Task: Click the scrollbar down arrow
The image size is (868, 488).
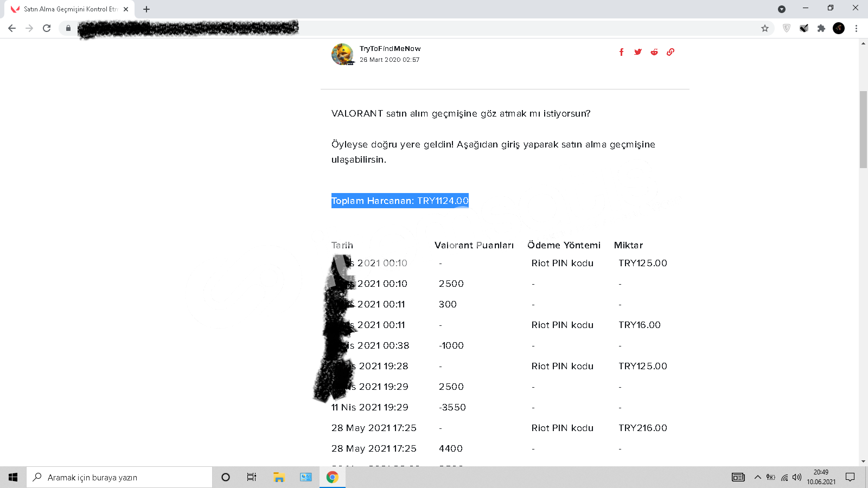Action: pyautogui.click(x=863, y=461)
